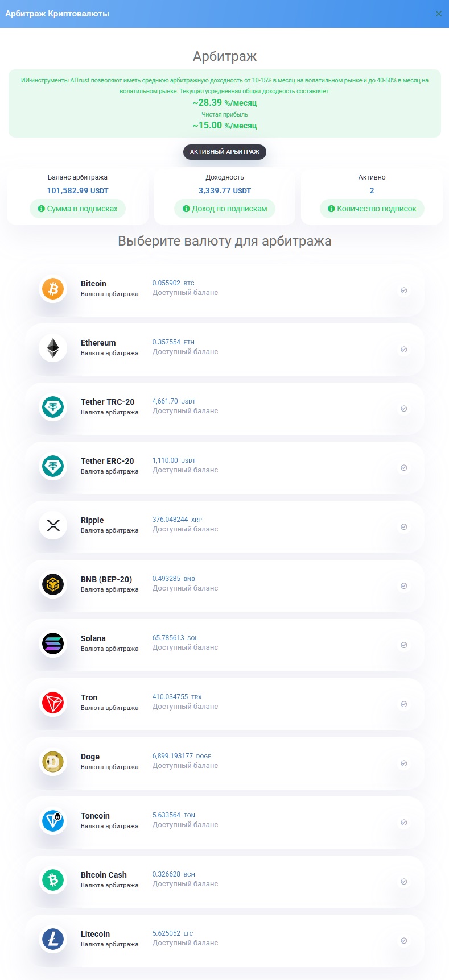Screen dimensions: 449x980
Task: Click the Bitcoin orange coin icon
Action: click(53, 289)
